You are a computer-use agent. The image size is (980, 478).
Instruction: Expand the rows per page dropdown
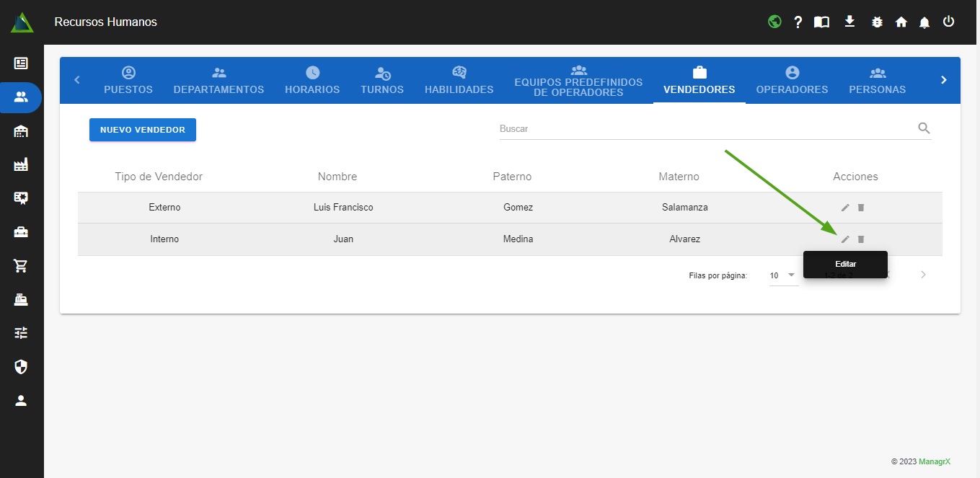(x=783, y=275)
